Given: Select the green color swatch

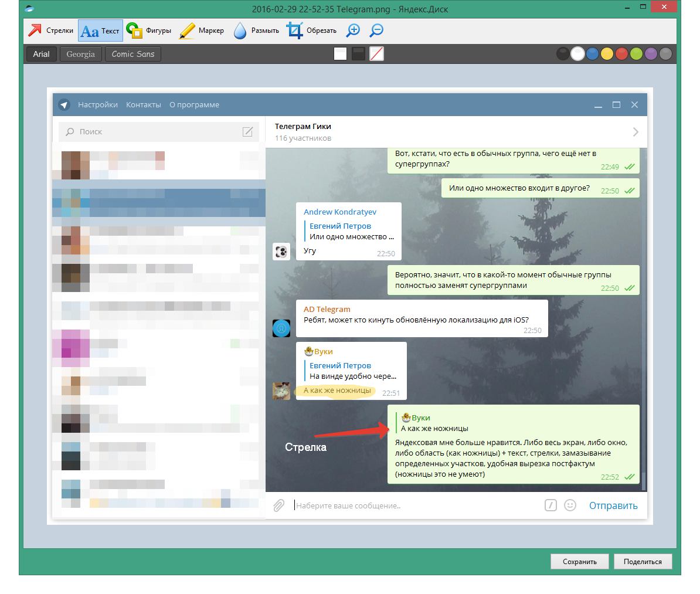Looking at the screenshot, I should click(636, 53).
